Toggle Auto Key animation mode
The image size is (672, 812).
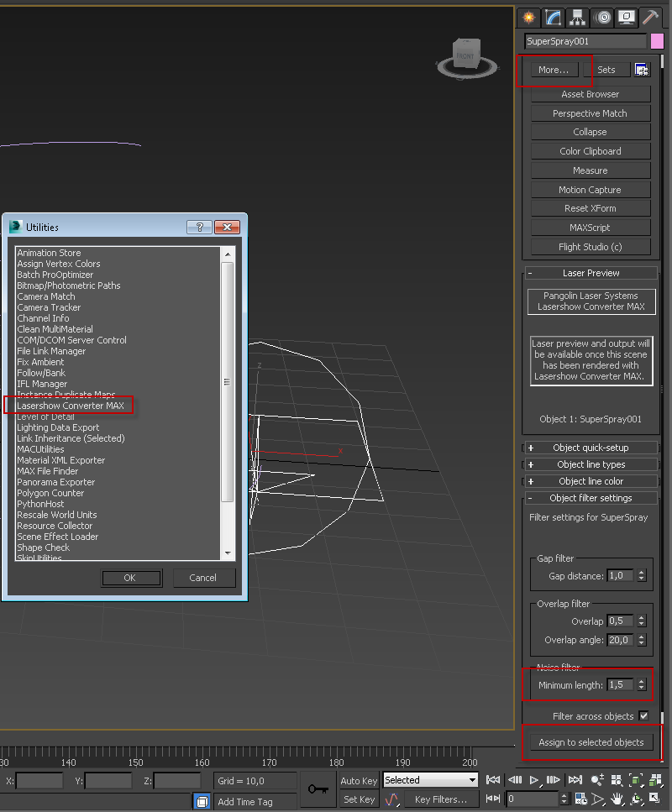pyautogui.click(x=359, y=780)
